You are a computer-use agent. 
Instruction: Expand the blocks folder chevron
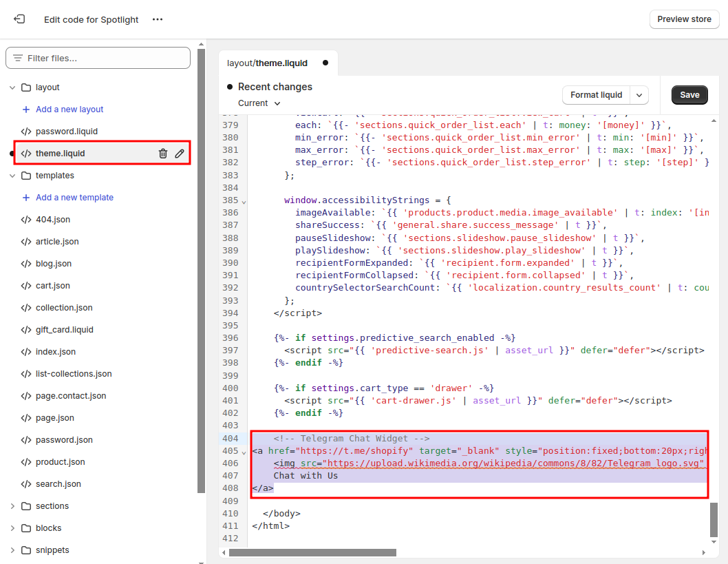(x=12, y=528)
